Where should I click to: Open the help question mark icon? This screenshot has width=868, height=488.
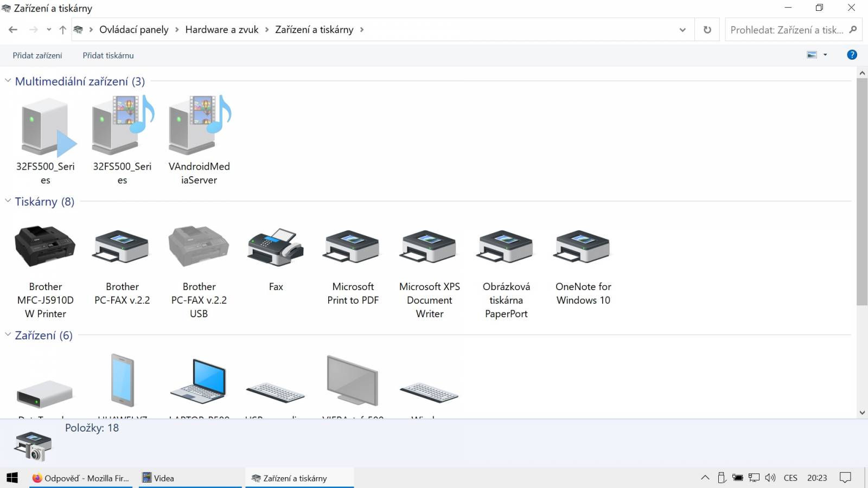pos(852,55)
